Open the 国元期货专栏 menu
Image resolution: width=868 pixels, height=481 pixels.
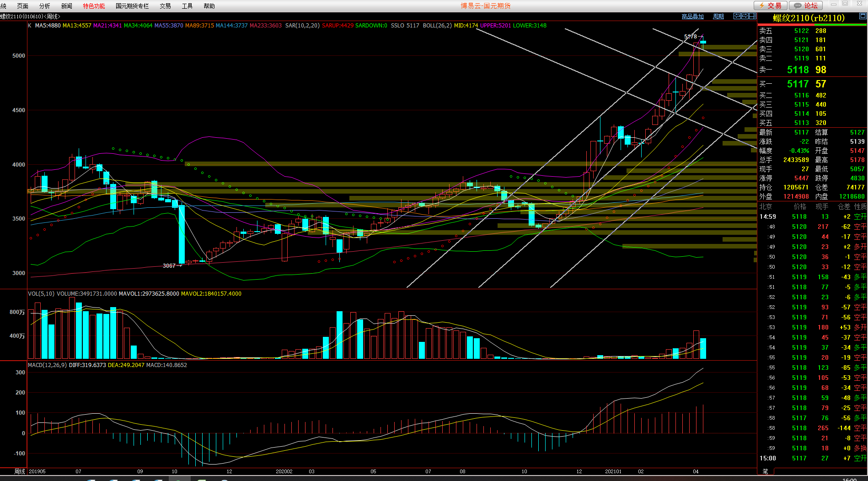pos(132,6)
